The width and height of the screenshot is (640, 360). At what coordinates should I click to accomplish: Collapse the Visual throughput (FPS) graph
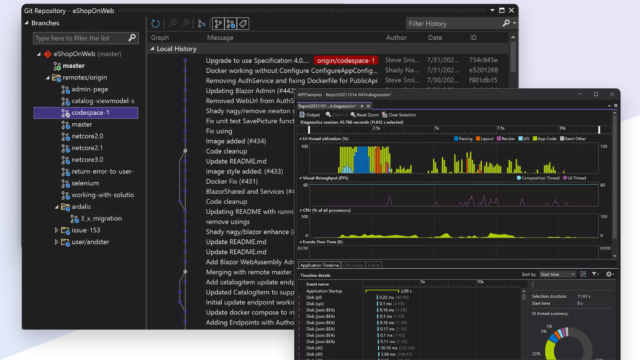301,178
